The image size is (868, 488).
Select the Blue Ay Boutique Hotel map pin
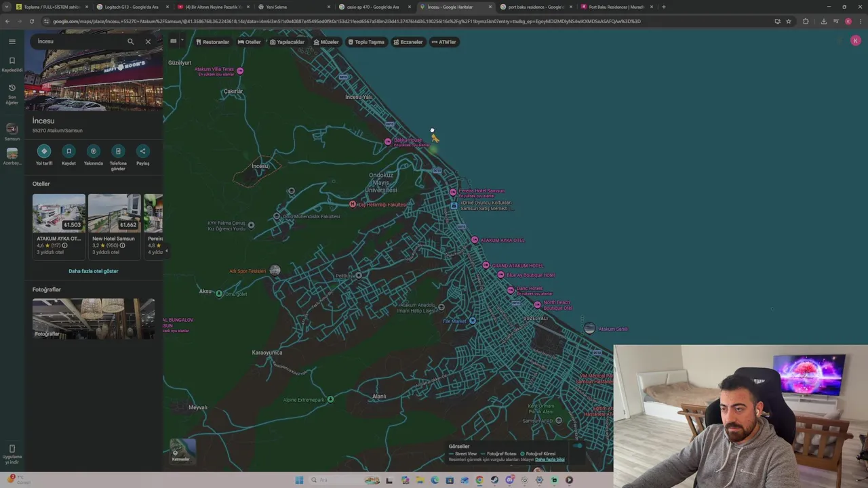coord(500,274)
